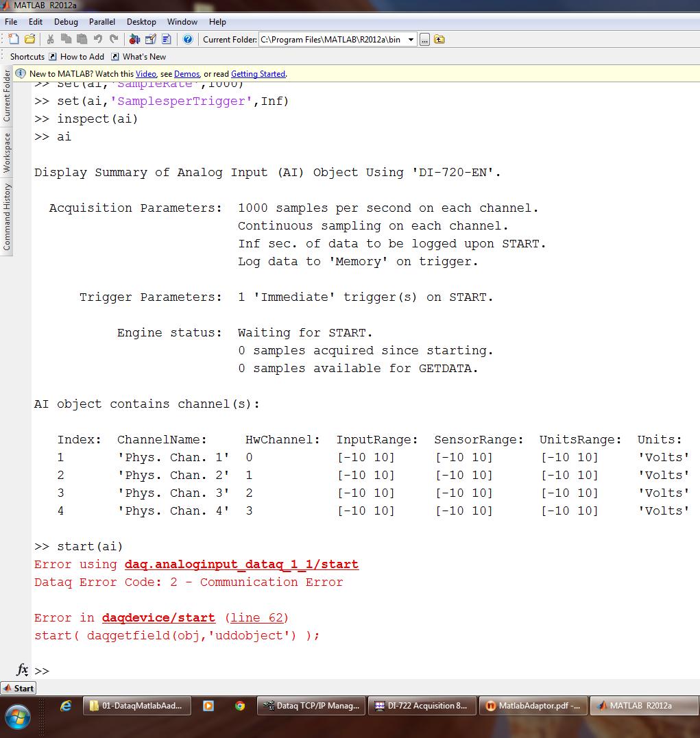Click the Windows Start orb

pyautogui.click(x=17, y=716)
